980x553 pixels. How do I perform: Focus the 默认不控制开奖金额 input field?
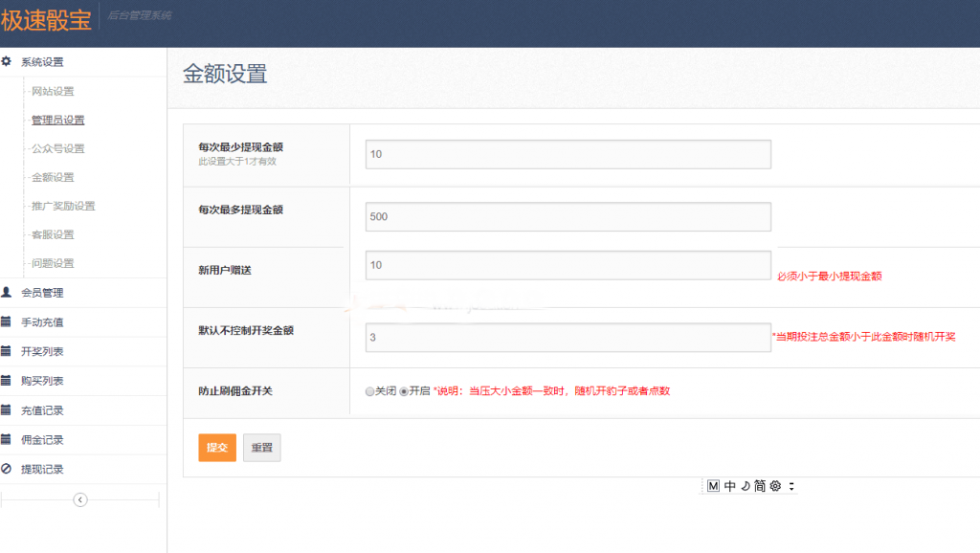coord(568,337)
